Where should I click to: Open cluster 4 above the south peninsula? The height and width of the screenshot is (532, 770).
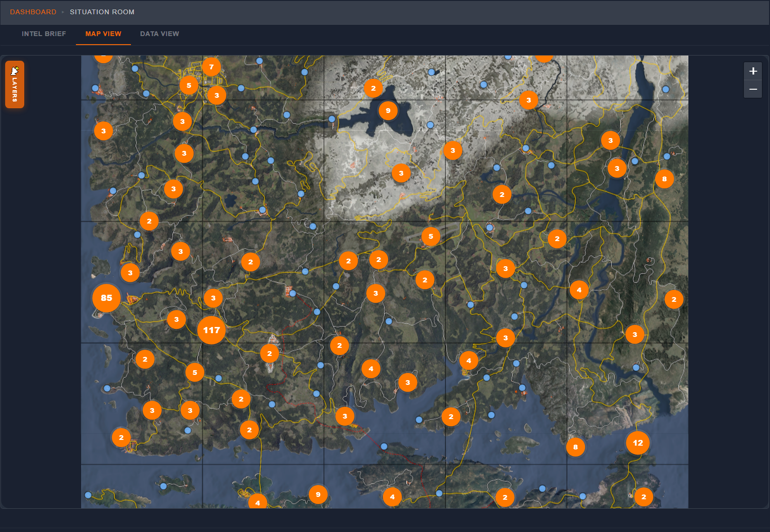pos(469,361)
